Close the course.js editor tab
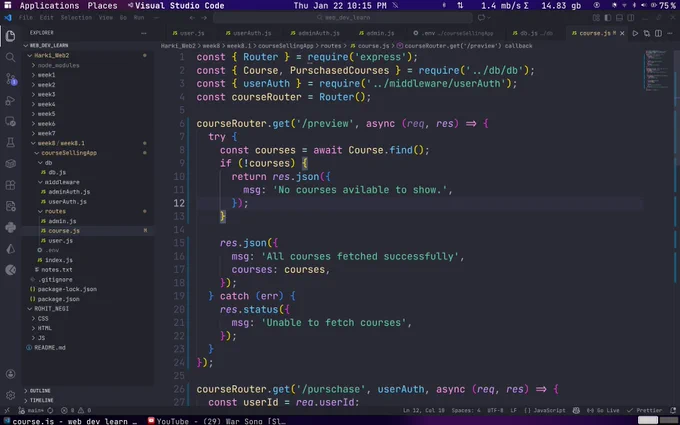This screenshot has width=680, height=425. click(x=622, y=33)
